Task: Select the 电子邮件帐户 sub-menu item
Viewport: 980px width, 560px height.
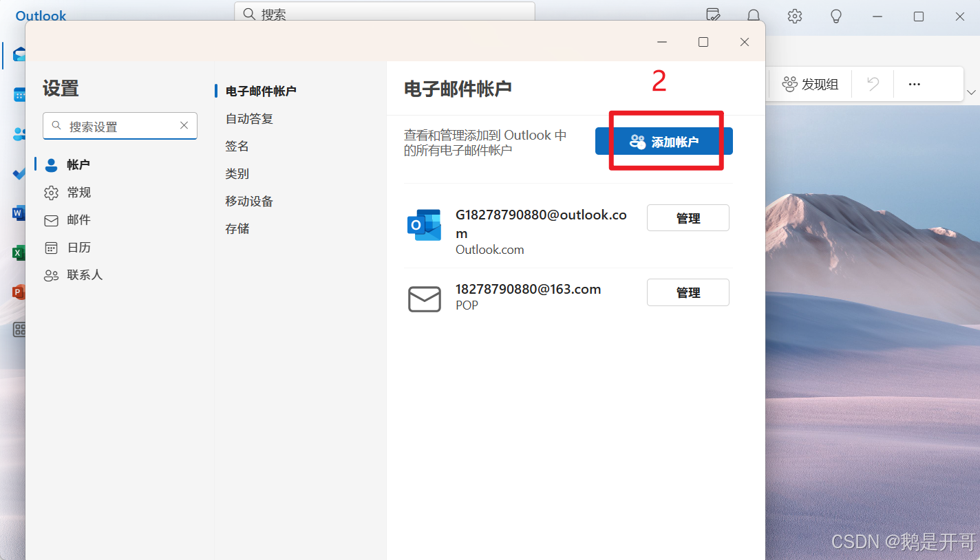Action: point(261,91)
